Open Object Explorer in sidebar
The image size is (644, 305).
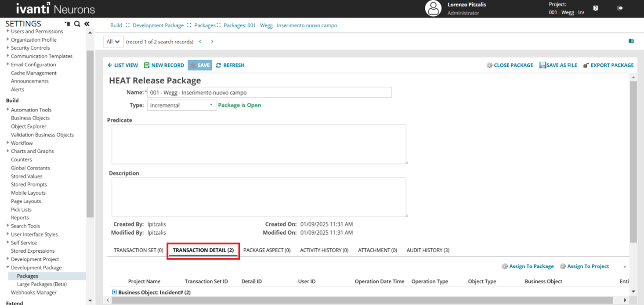click(29, 126)
